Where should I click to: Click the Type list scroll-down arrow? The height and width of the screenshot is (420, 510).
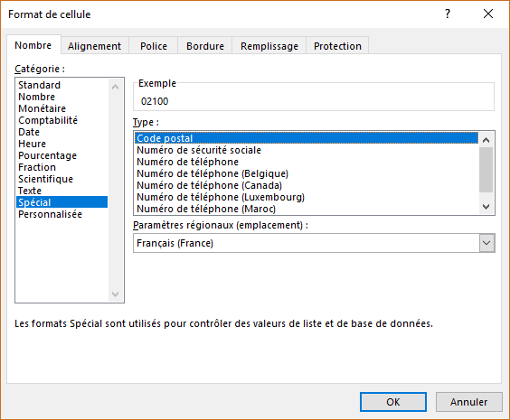pos(486,207)
